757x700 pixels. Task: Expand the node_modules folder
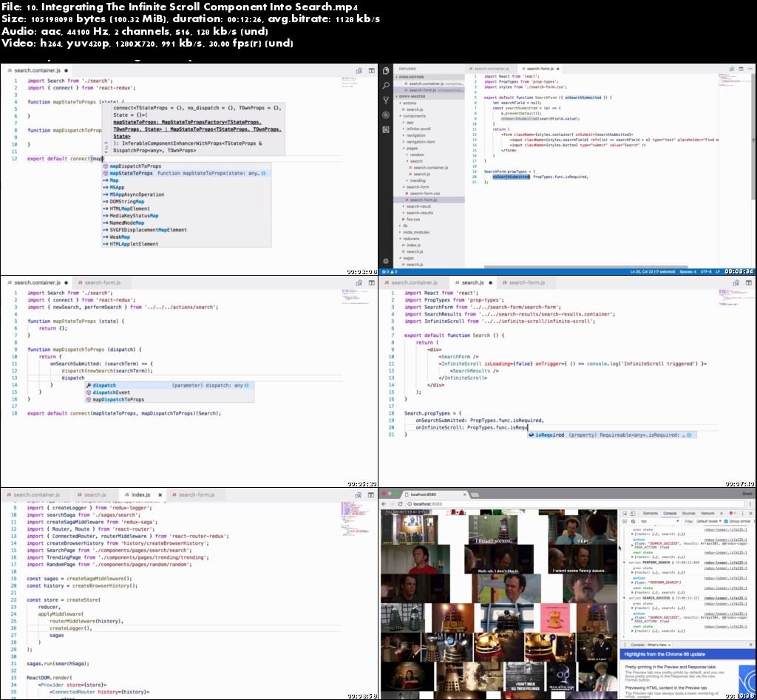pos(415,232)
